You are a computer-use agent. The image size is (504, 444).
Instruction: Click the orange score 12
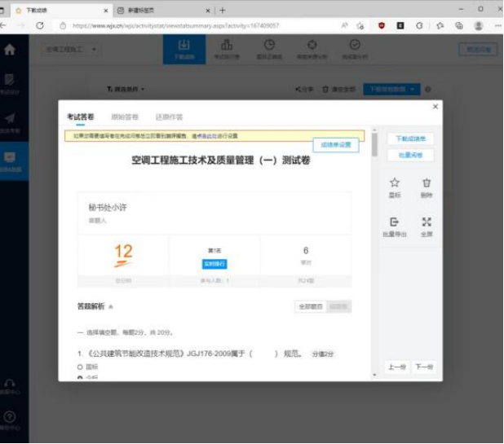[123, 252]
